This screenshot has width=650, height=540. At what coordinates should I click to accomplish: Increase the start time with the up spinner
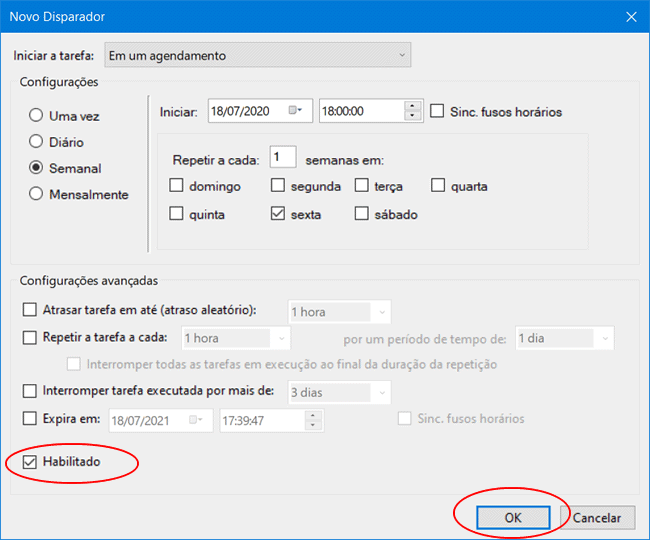coord(412,106)
